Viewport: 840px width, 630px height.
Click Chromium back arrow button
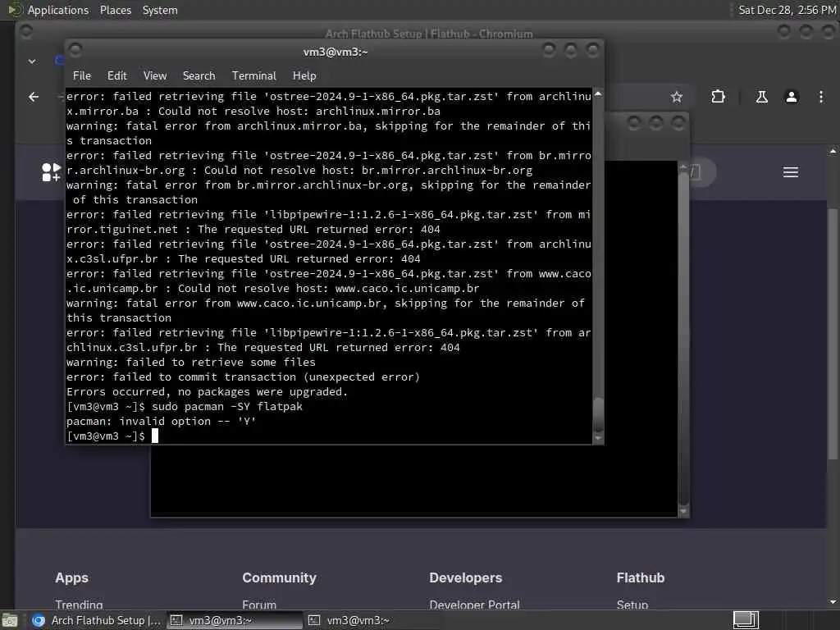[34, 97]
